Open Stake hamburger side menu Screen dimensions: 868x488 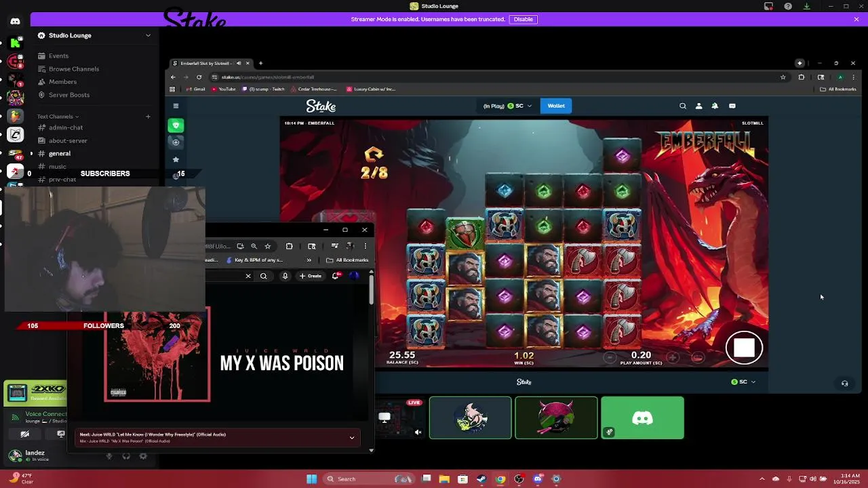tap(176, 106)
